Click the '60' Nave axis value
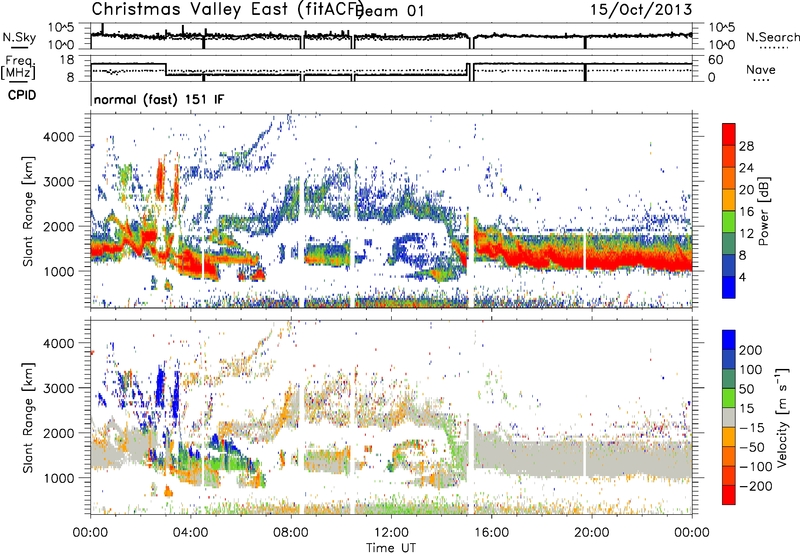Viewport: 800px width, 554px height. 716,60
